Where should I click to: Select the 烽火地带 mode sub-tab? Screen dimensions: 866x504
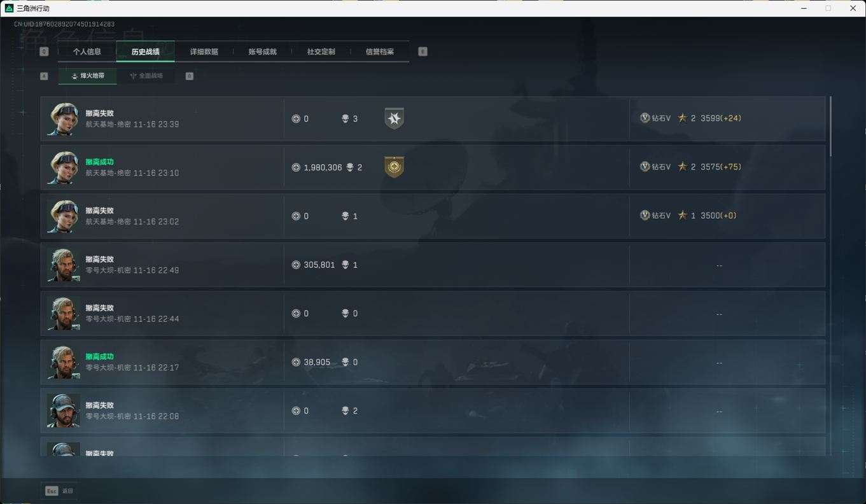click(88, 76)
